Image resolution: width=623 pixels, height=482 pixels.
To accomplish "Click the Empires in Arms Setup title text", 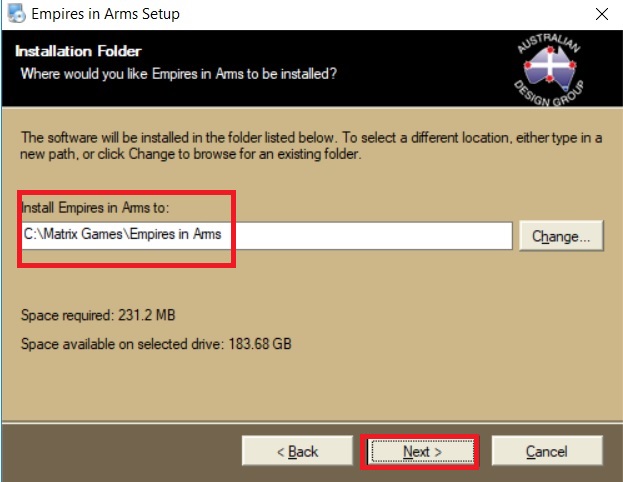I will pos(105,14).
